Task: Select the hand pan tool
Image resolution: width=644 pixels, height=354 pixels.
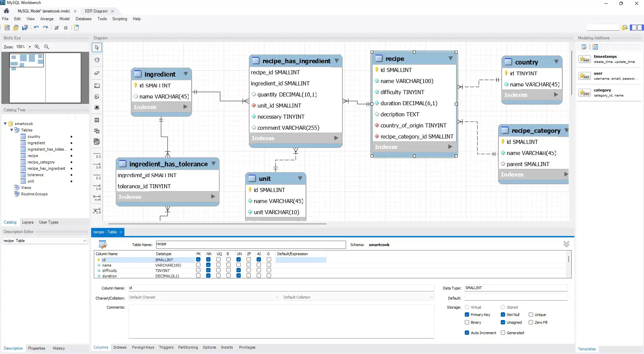Action: [97, 60]
